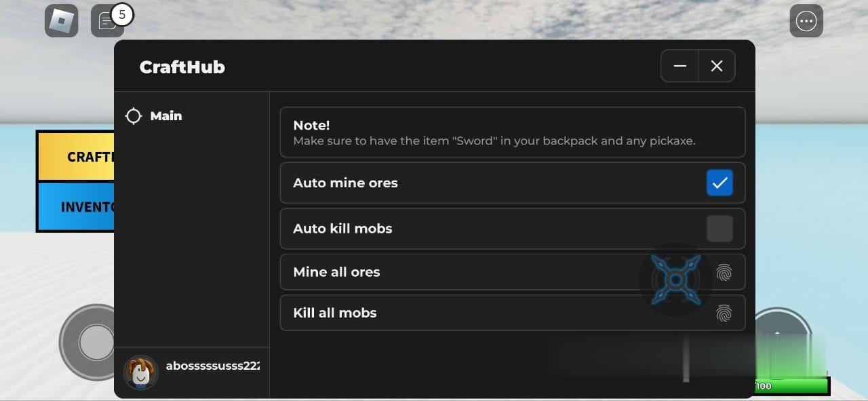Close the CraftHub panel
Viewport: 868px width, 401px height.
pos(717,66)
